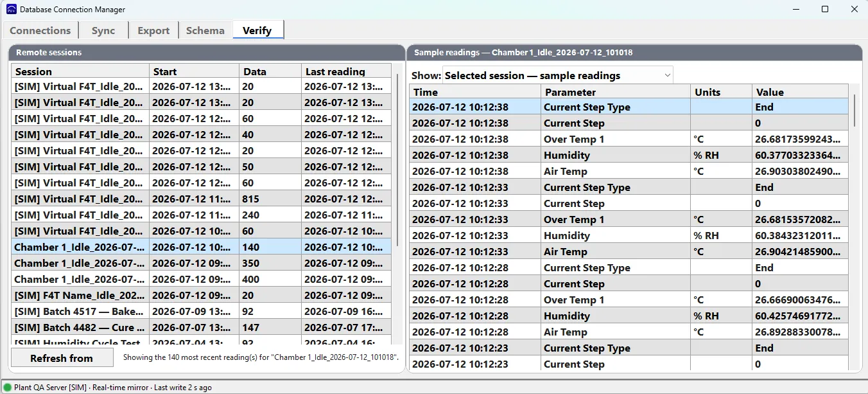This screenshot has width=868, height=394.
Task: Sort readings by Time column header
Action: [x=475, y=92]
